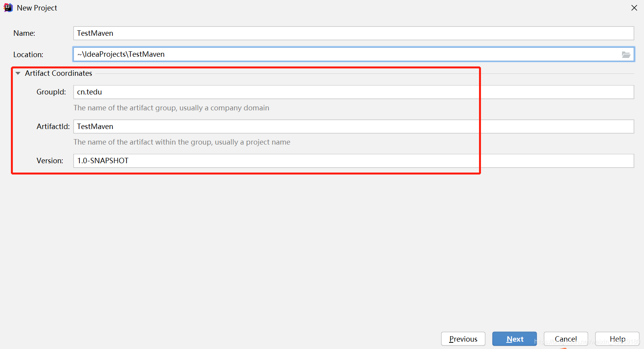The width and height of the screenshot is (644, 349).
Task: Click the Version field with 1.0-SNAPSHOT
Action: click(353, 161)
